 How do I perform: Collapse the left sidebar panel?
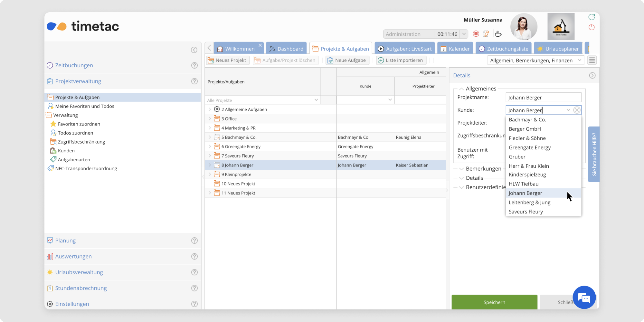click(194, 50)
